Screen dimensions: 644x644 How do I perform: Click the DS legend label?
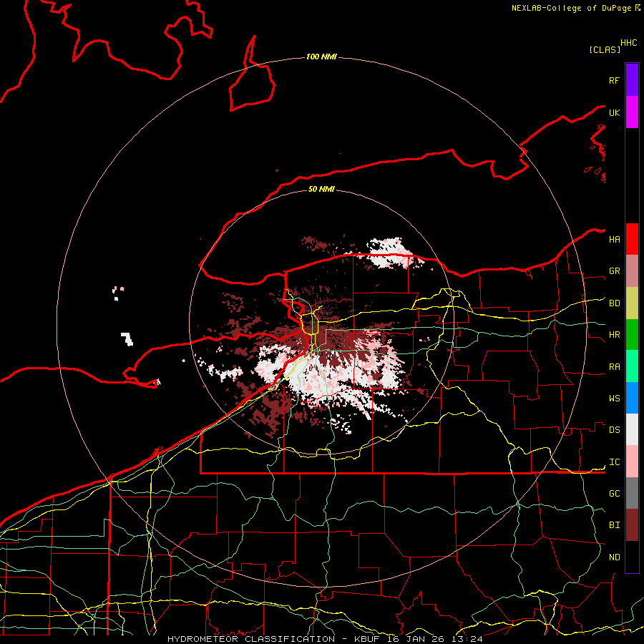click(x=614, y=430)
